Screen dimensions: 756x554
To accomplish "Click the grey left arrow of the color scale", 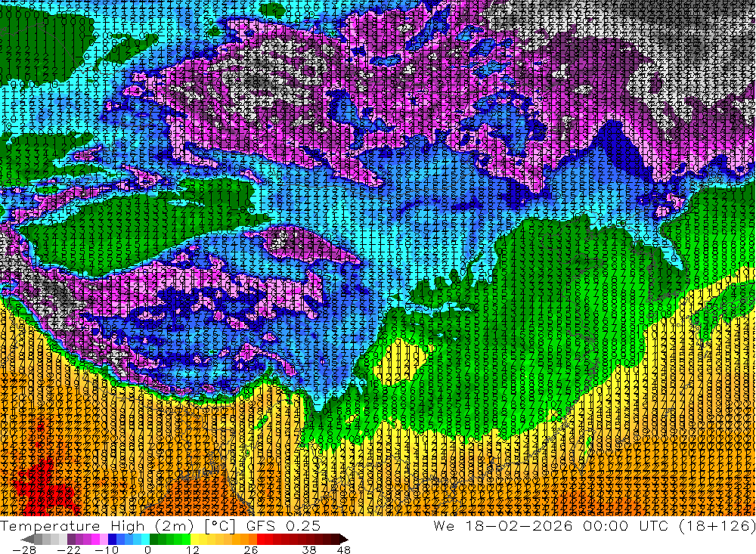I will point(27,540).
